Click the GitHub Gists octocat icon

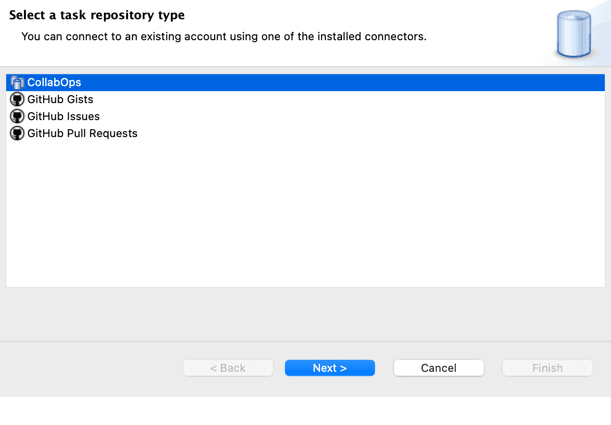17,99
